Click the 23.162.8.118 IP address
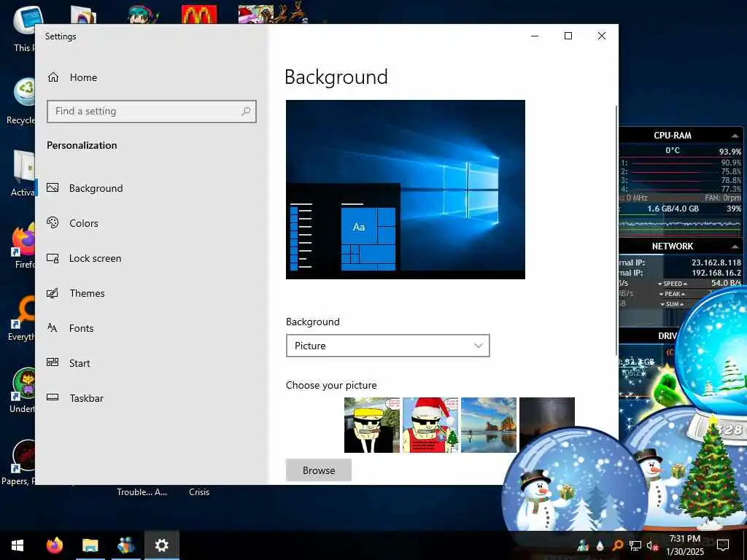Image resolution: width=747 pixels, height=560 pixels. tap(716, 262)
